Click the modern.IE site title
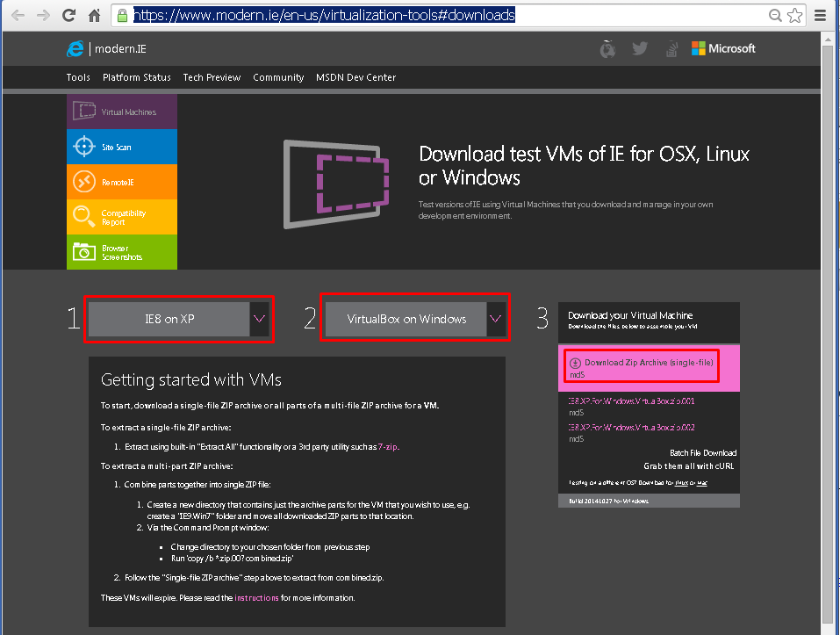This screenshot has width=840, height=635. click(x=120, y=49)
